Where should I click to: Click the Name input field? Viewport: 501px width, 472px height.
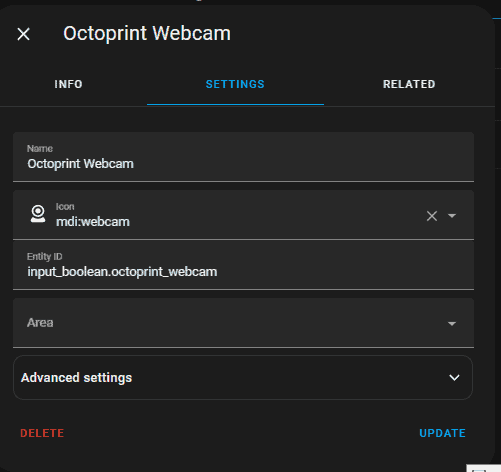coord(243,157)
